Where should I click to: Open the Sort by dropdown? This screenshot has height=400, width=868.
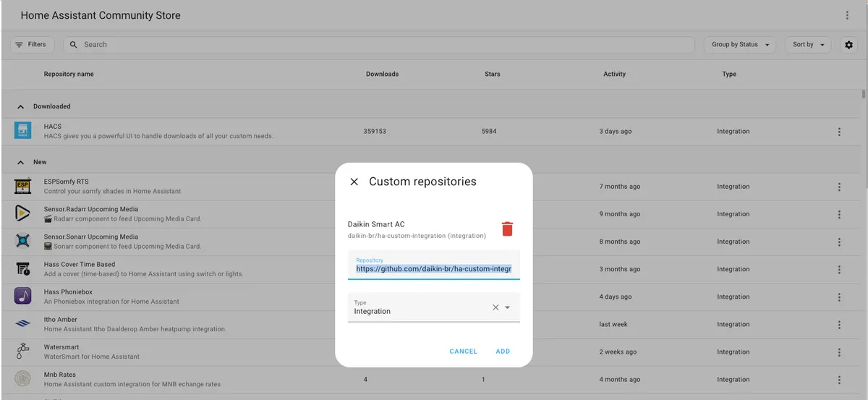pos(808,45)
